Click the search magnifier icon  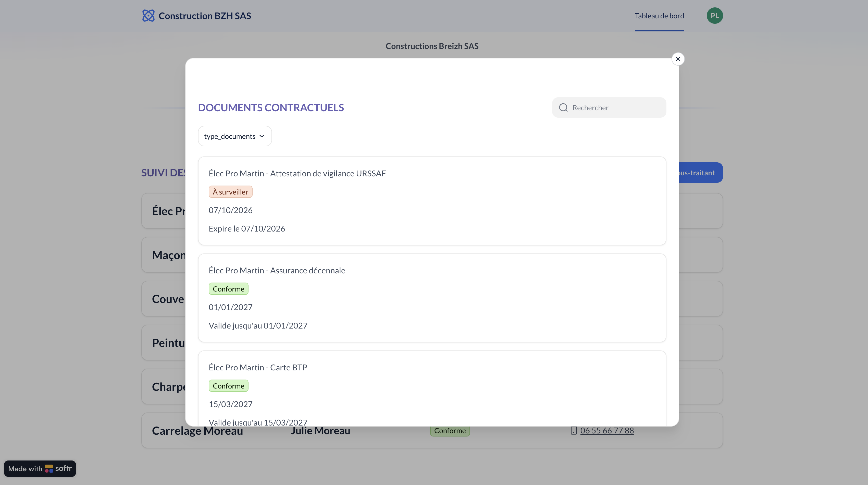[x=563, y=107]
